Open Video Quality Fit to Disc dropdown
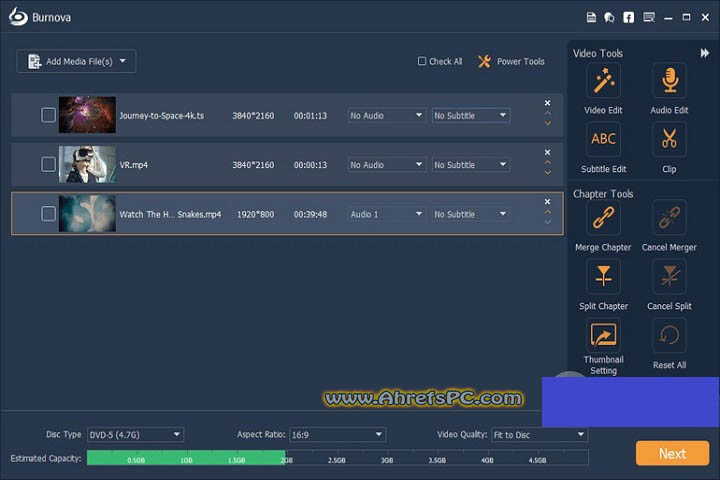The height and width of the screenshot is (480, 720). (540, 435)
